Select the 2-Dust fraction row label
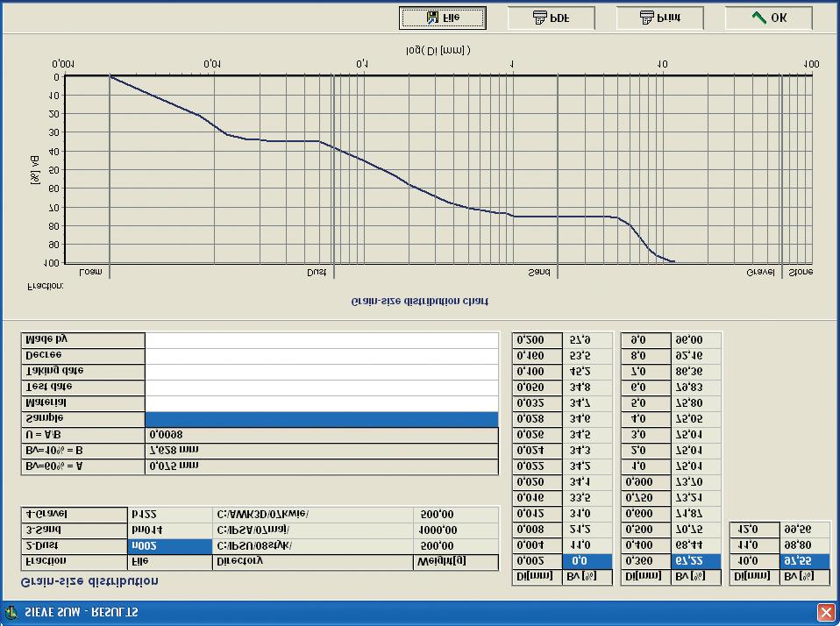The width and height of the screenshot is (840, 626). click(x=74, y=546)
